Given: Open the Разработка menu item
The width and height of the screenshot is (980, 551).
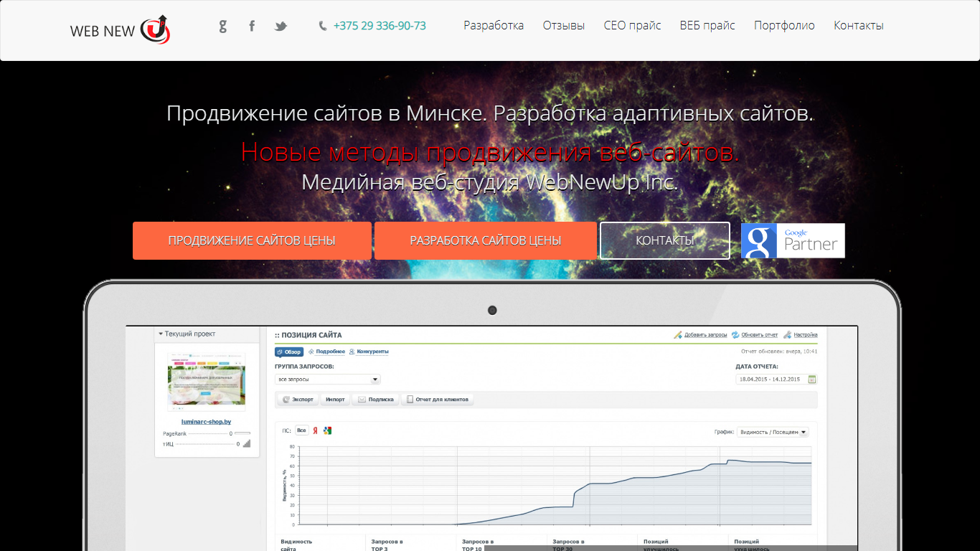Looking at the screenshot, I should [x=494, y=26].
